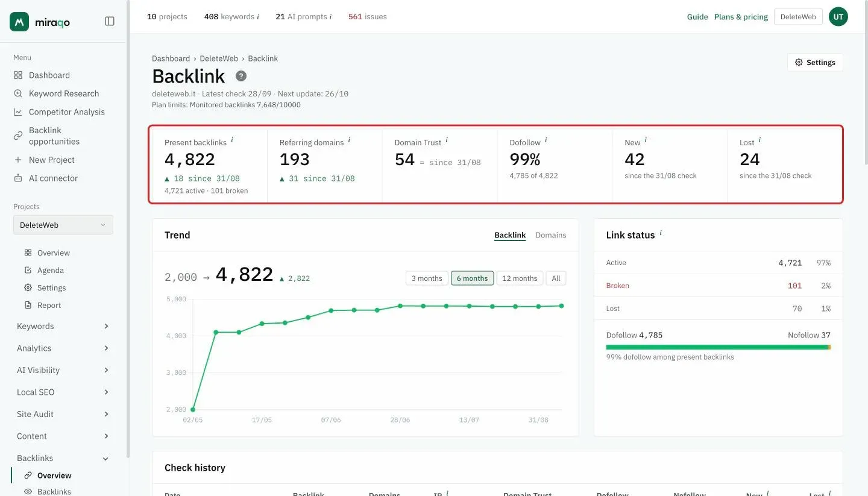Open the Settings button near page title

click(815, 62)
